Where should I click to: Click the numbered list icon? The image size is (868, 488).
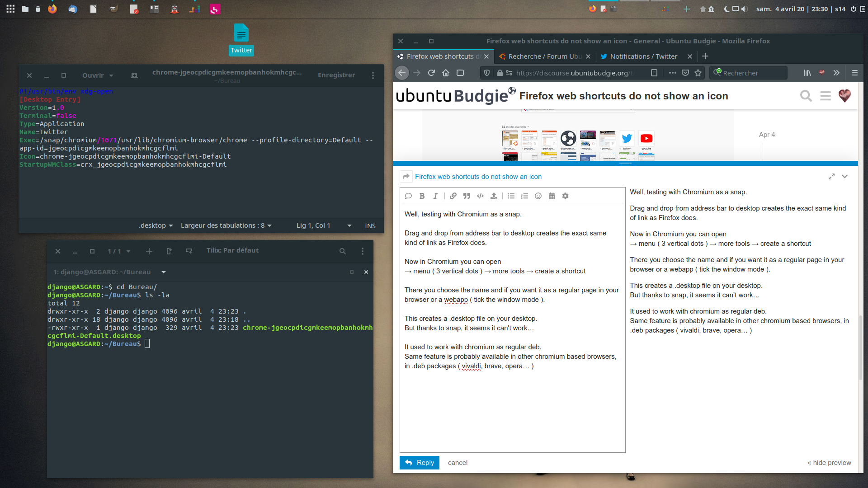[524, 196]
